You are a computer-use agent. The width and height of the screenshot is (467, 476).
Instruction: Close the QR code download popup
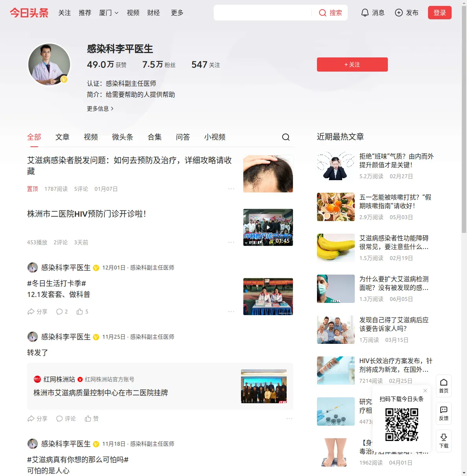pos(425,391)
